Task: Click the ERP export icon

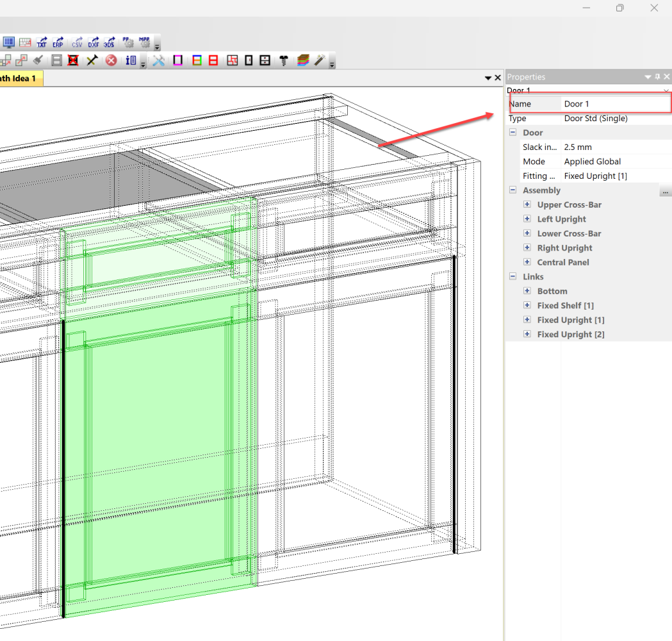Action: click(58, 43)
